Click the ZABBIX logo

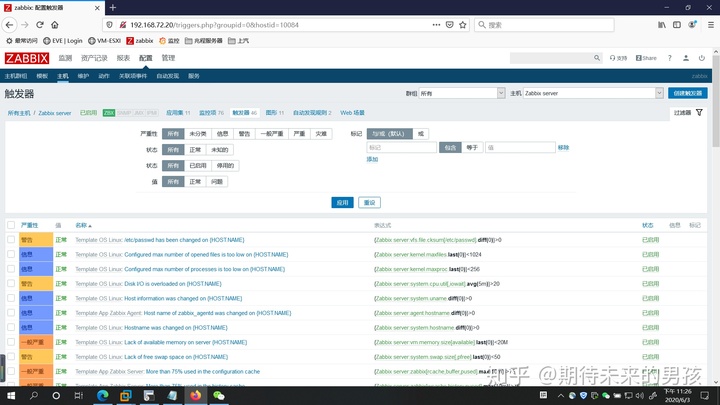[x=27, y=58]
